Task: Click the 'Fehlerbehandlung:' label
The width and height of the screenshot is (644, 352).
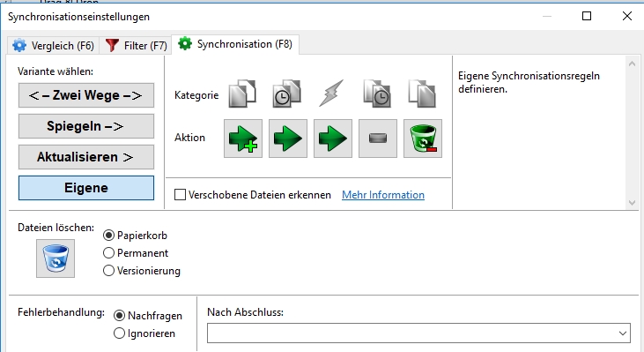Action: 61,312
